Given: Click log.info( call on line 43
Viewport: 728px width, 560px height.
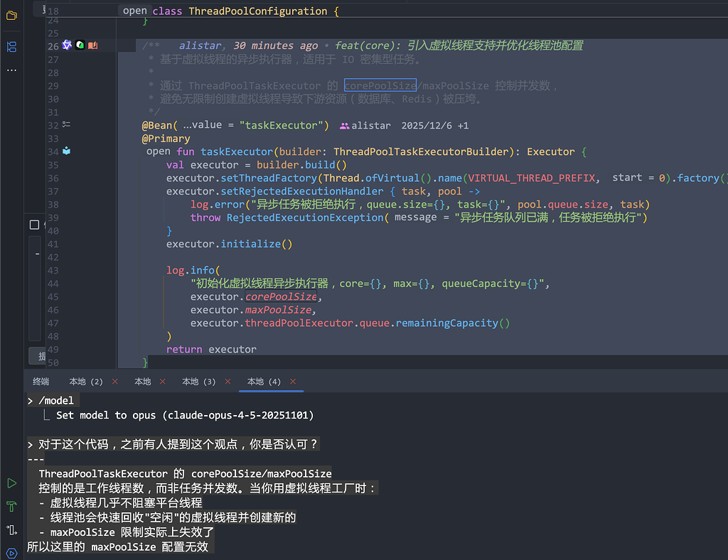Looking at the screenshot, I should (x=193, y=270).
